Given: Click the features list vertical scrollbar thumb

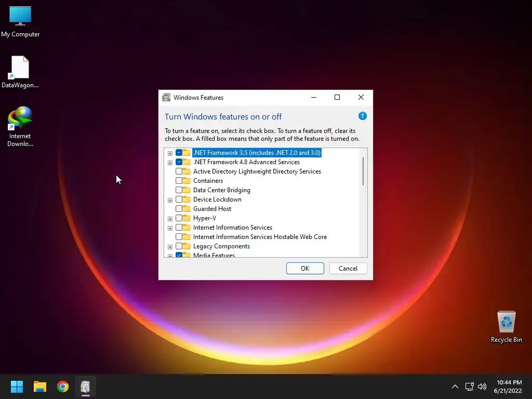Looking at the screenshot, I should 363,171.
